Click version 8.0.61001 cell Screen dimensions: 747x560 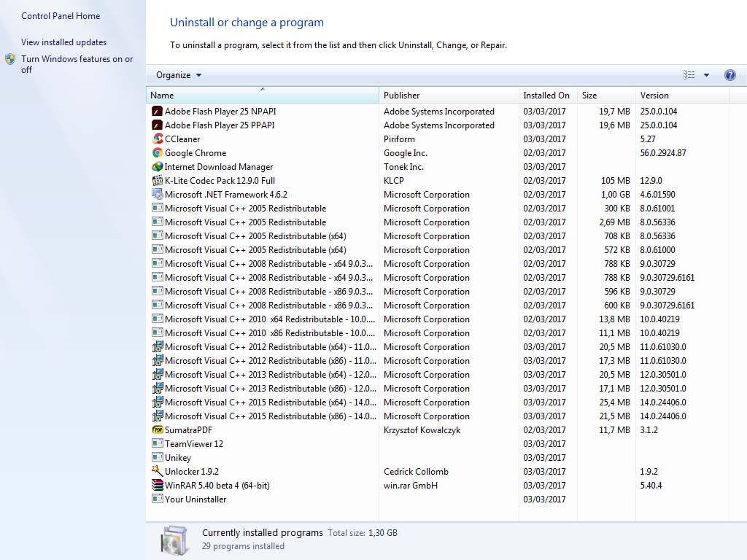coord(657,208)
